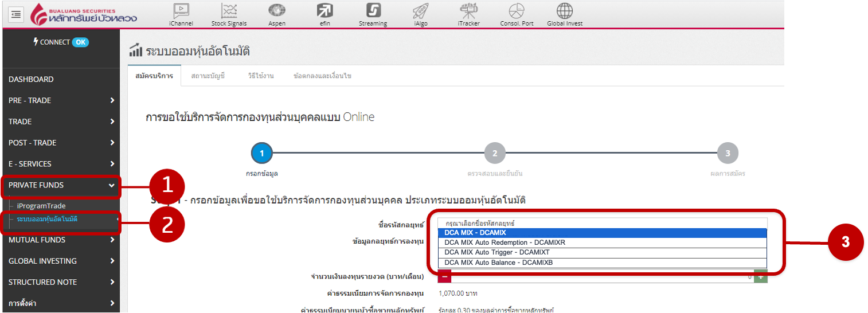The height and width of the screenshot is (313, 868).
Task: Open iProgramTrade in the sidebar
Action: tap(41, 206)
